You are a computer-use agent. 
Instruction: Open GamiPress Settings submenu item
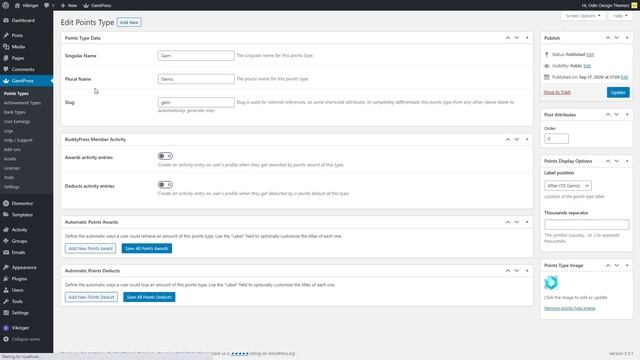pyautogui.click(x=11, y=187)
